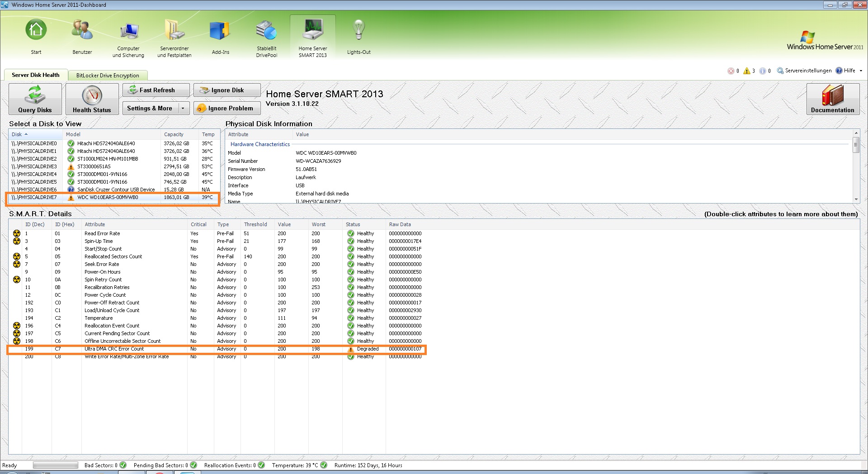
Task: Click the Query Disks button
Action: [35, 99]
